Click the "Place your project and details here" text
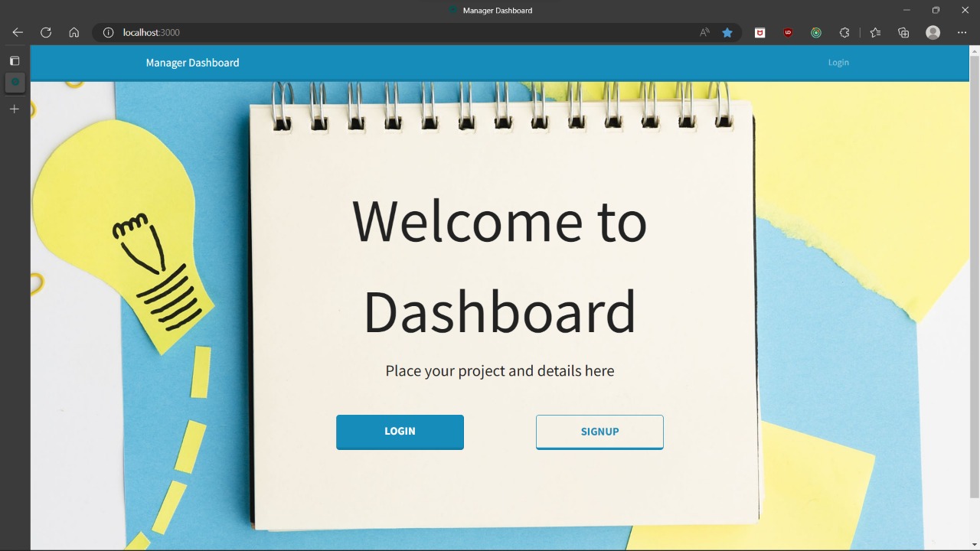Viewport: 980px width, 551px height. pos(500,371)
